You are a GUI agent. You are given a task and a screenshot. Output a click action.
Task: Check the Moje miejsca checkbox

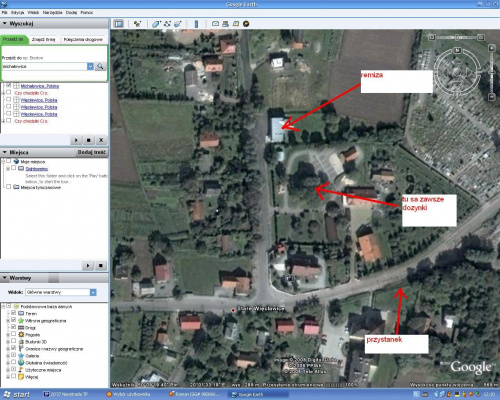pos(9,161)
